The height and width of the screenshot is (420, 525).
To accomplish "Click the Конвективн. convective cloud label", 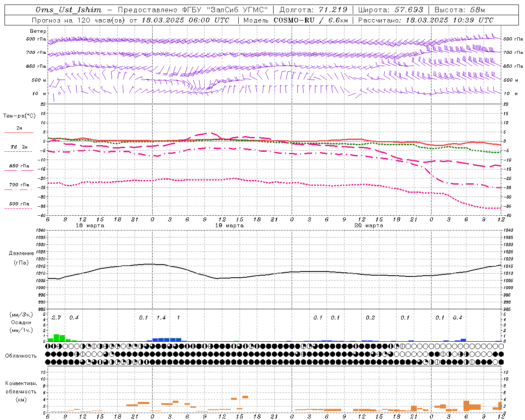I will coord(21,383).
